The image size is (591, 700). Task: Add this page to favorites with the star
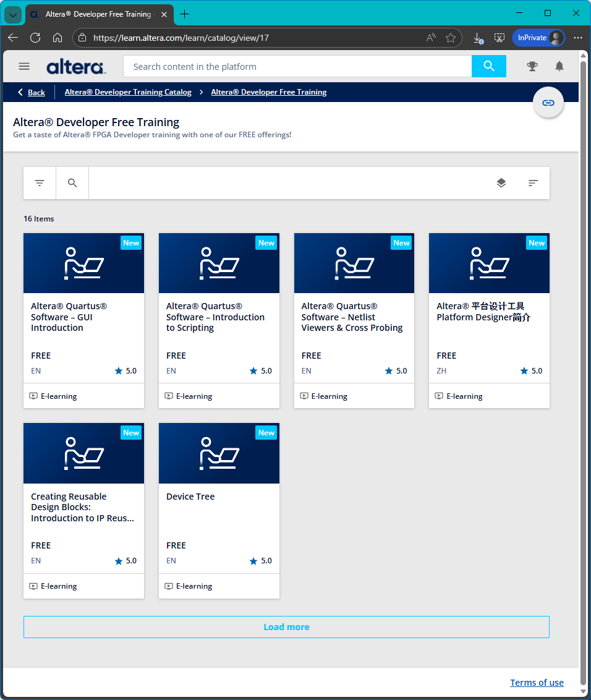[451, 38]
